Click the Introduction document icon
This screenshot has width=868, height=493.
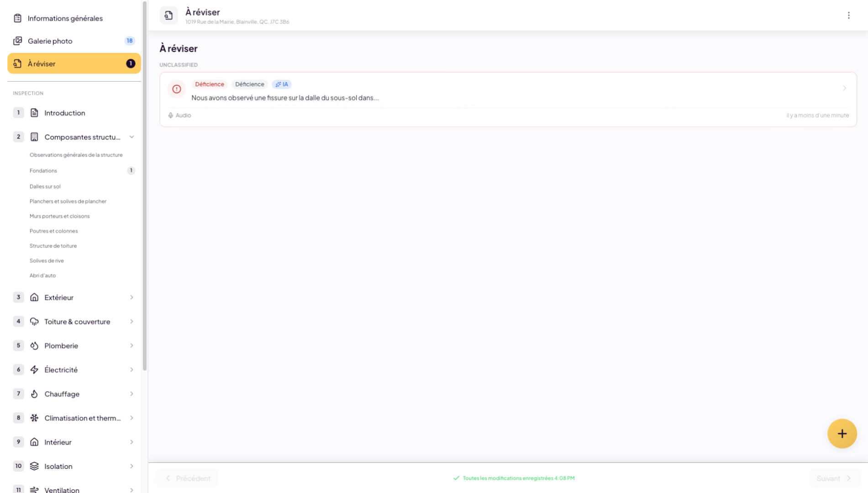coord(34,113)
